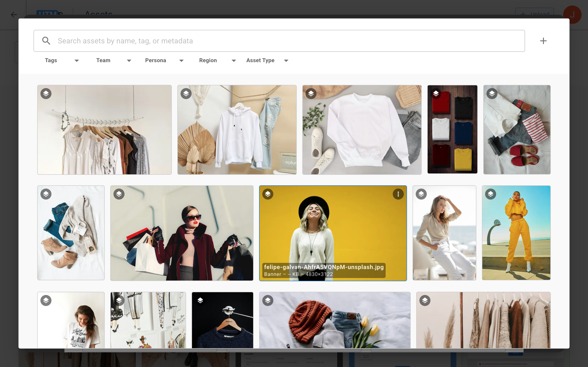This screenshot has width=588, height=367.
Task: Expand the Tags filter dropdown
Action: click(x=62, y=60)
